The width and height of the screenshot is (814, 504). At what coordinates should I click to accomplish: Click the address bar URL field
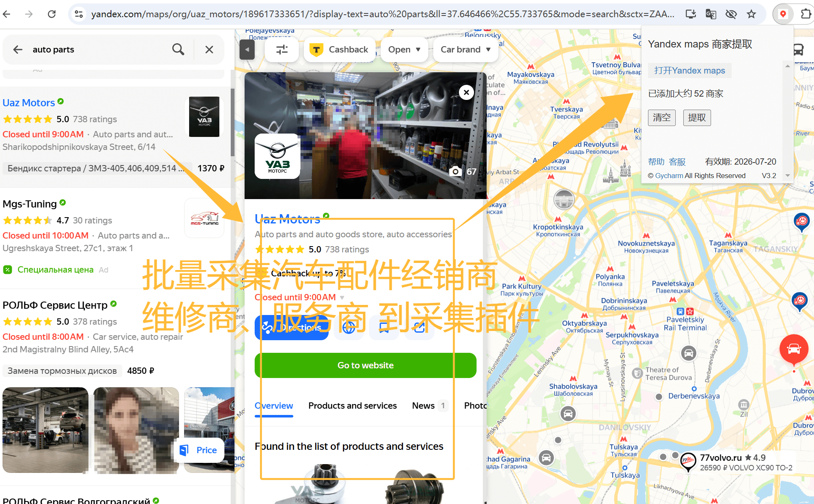(x=382, y=14)
